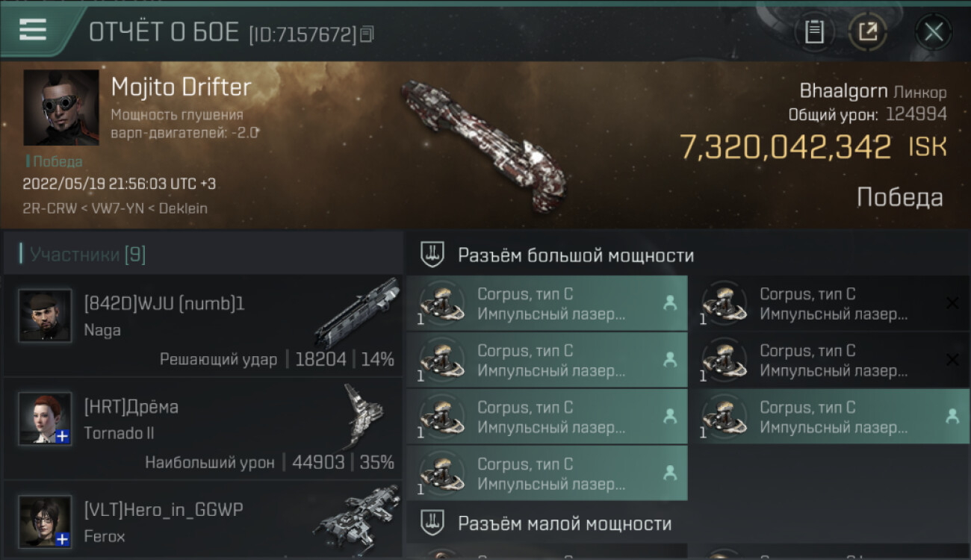Click Дрёма's pilot portrait

[45, 418]
